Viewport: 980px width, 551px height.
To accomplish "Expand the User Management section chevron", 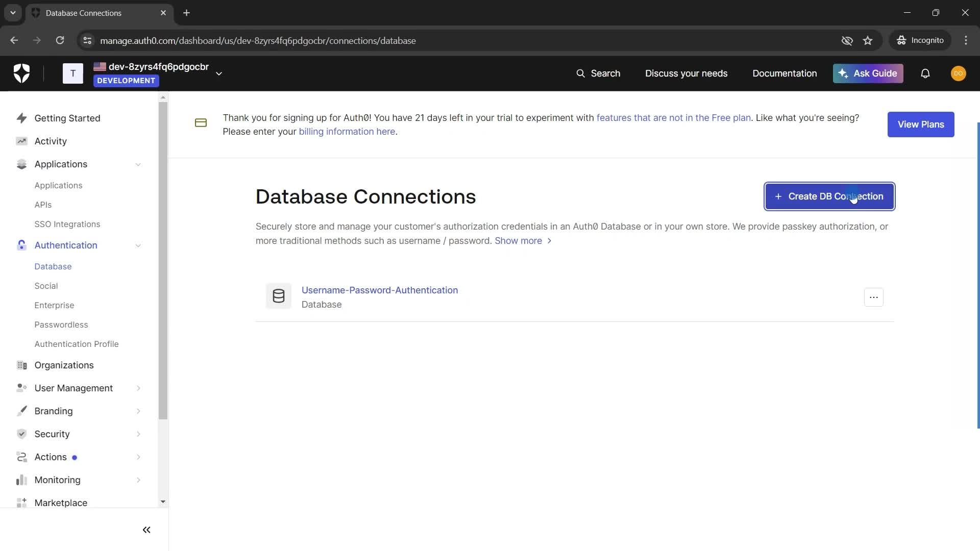I will pyautogui.click(x=138, y=388).
